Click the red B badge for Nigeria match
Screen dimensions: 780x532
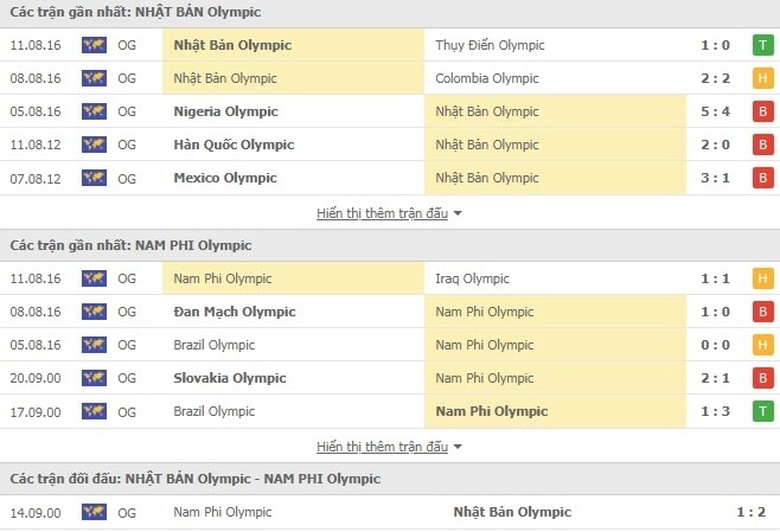coord(763,111)
